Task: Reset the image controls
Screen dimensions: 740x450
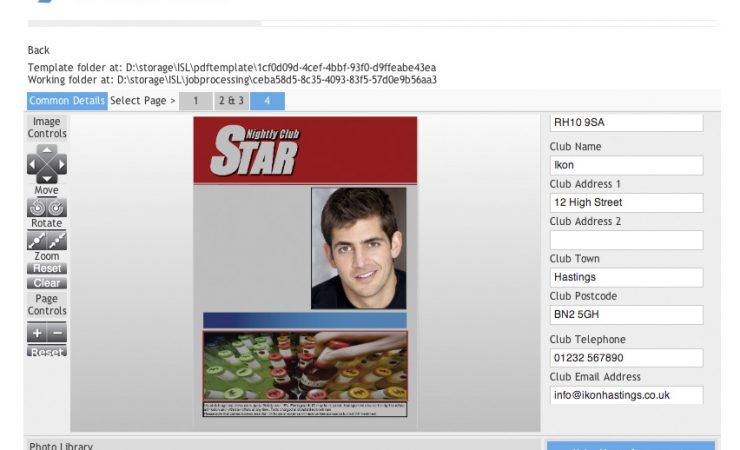Action: tap(47, 268)
